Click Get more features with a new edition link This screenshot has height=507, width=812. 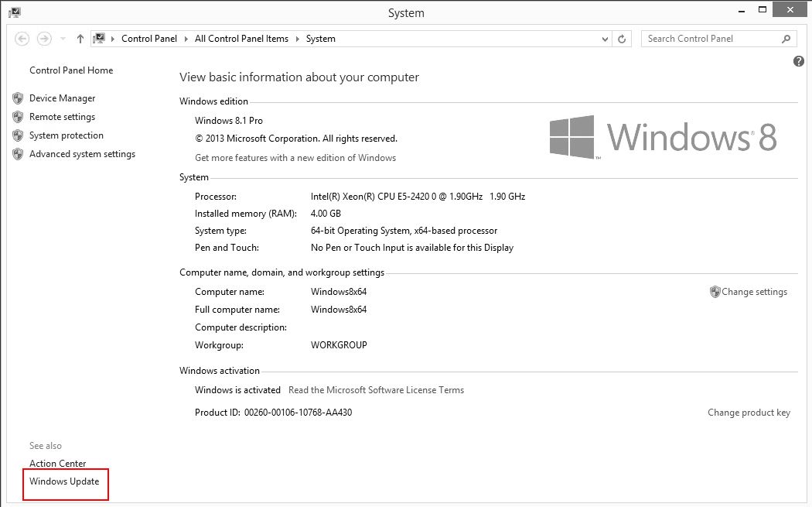point(295,158)
